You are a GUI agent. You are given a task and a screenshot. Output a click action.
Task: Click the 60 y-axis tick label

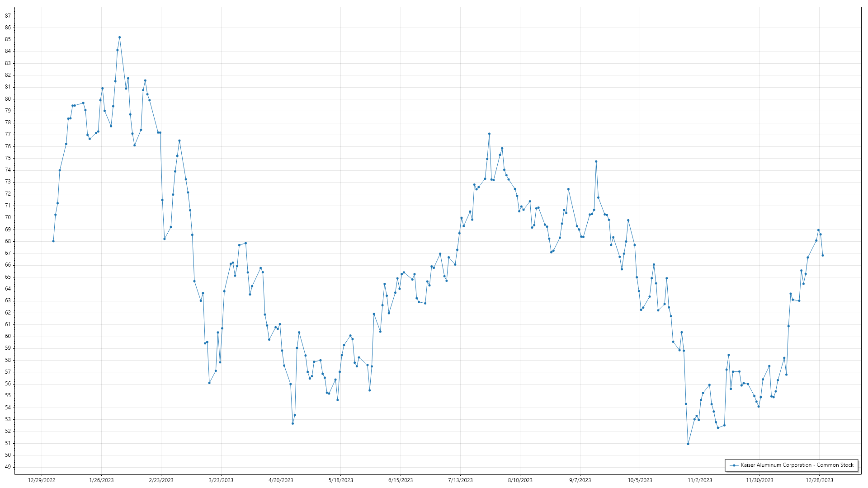tap(8, 336)
